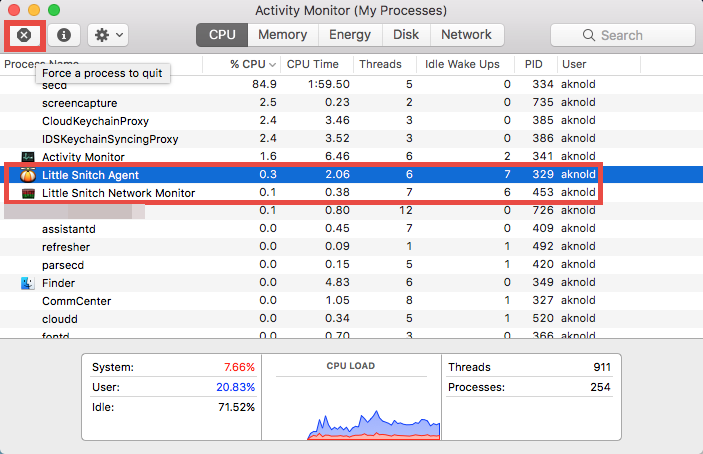Select the Little Snitch Agent icon

[x=28, y=175]
